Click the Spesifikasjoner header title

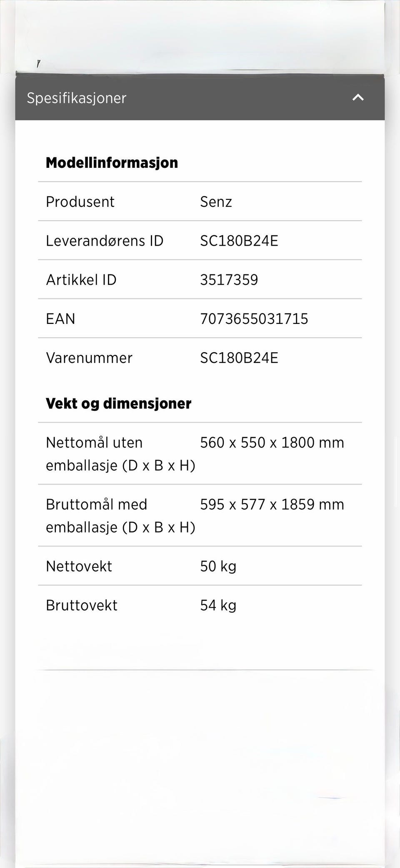[77, 98]
